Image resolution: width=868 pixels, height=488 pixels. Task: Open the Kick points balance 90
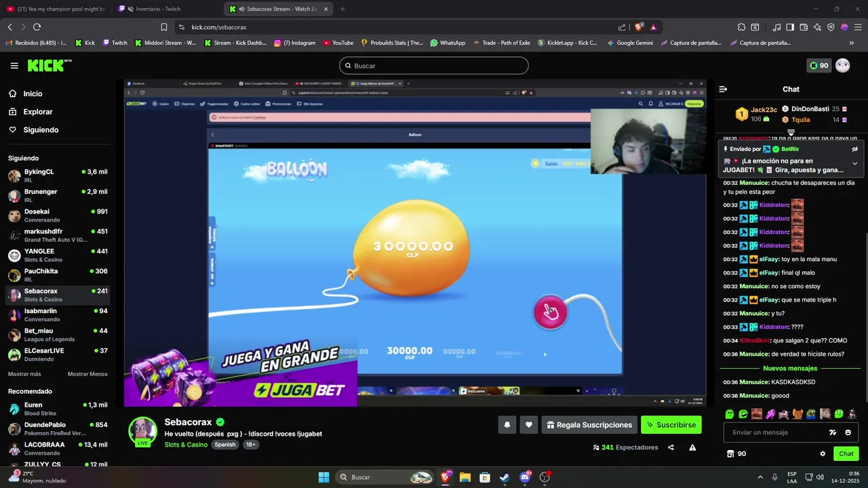[818, 66]
